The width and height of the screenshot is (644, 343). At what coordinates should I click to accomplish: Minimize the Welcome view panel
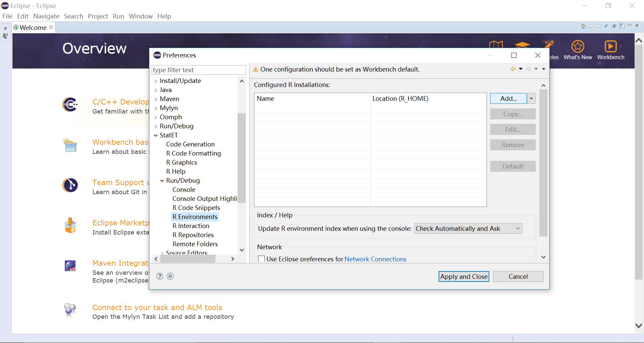tap(630, 26)
